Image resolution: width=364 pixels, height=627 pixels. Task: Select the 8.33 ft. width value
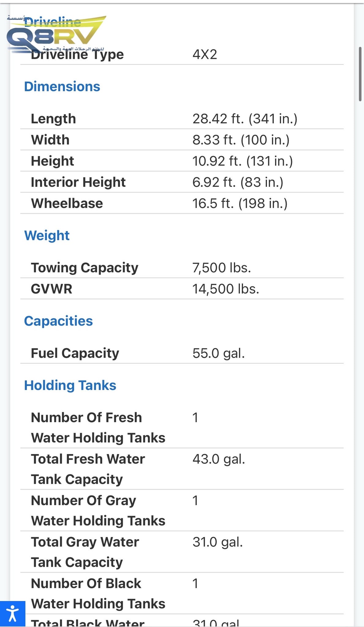tap(241, 140)
